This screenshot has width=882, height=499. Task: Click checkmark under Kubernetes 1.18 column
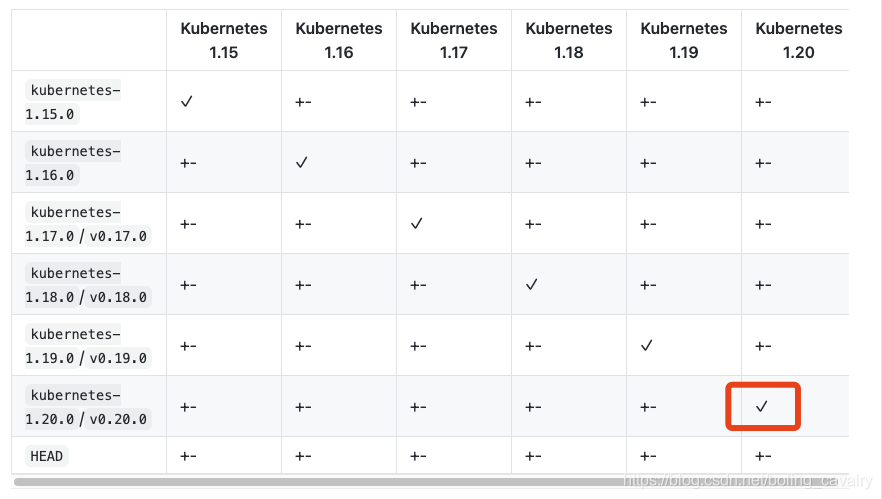tap(532, 285)
